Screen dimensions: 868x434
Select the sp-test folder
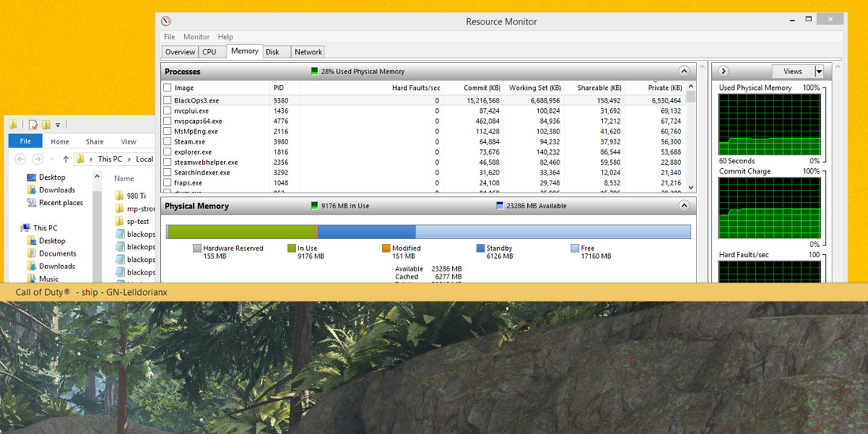pos(137,222)
